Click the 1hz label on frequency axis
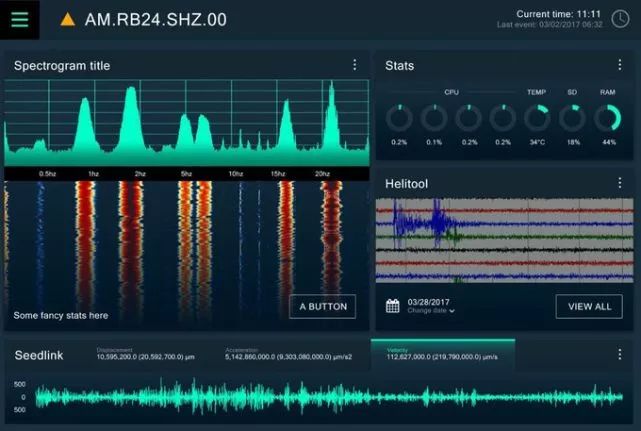The image size is (641, 431). [x=94, y=174]
